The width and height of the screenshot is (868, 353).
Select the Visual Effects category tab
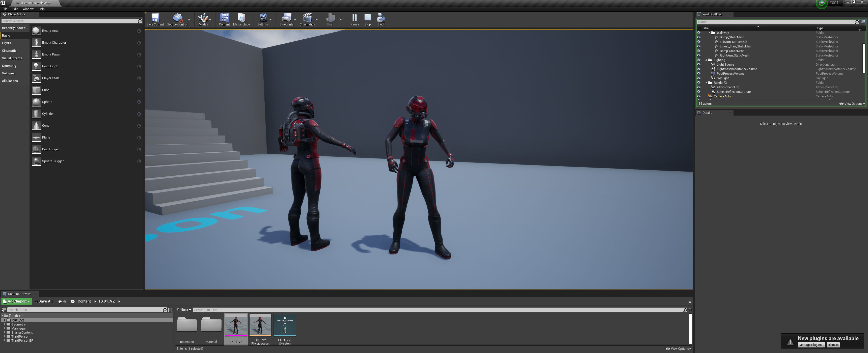point(12,58)
